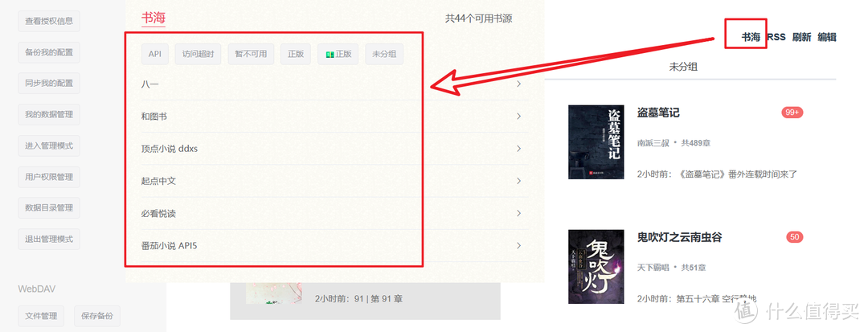Click the 99+ unread badge on 盗墓笔记
Viewport: 868px width, 332px height.
792,113
